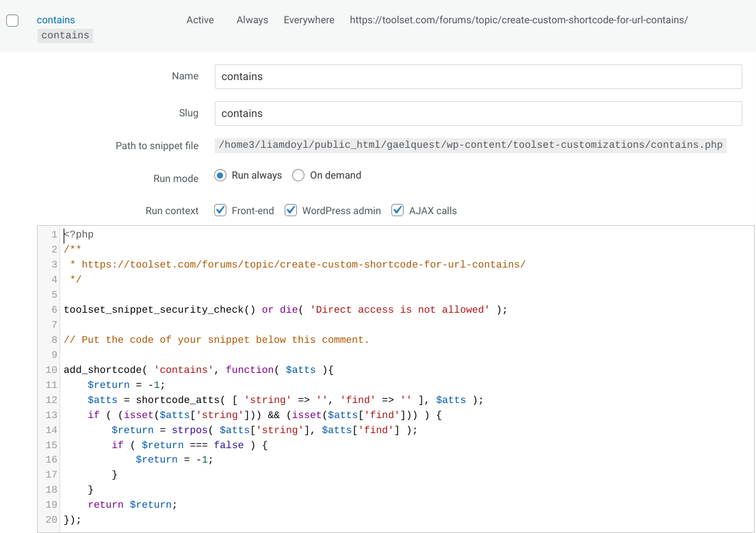Viewport: 756px width, 533px height.
Task: Click the 'return $return;' code line
Action: tap(133, 504)
